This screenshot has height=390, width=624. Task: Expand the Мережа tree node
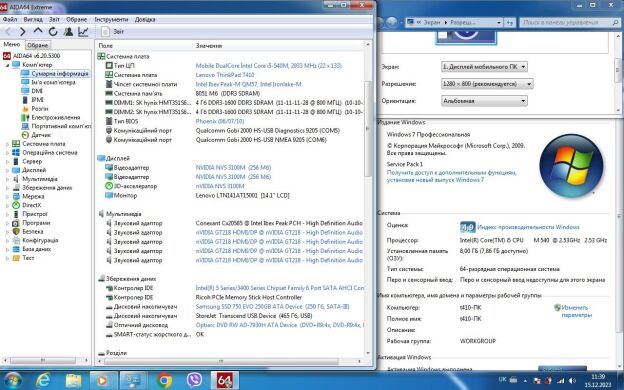tap(8, 196)
